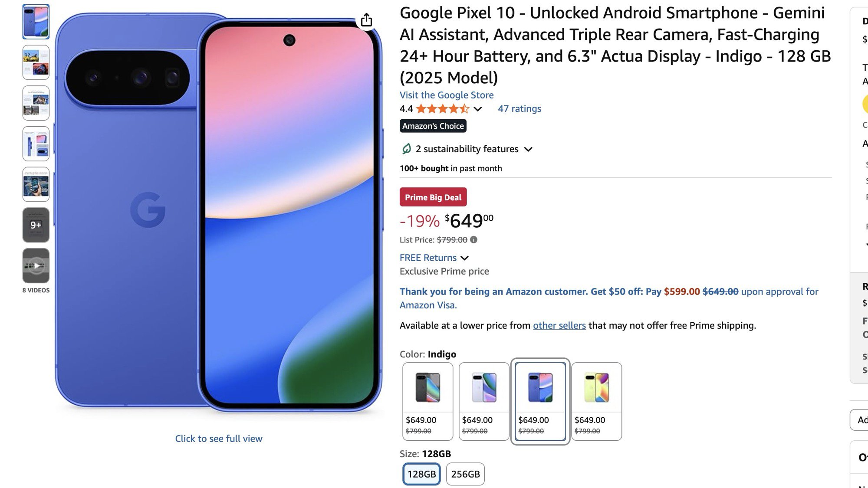Viewport: 868px width, 488px height.
Task: Click the Amazon's Choice badge
Action: [433, 126]
